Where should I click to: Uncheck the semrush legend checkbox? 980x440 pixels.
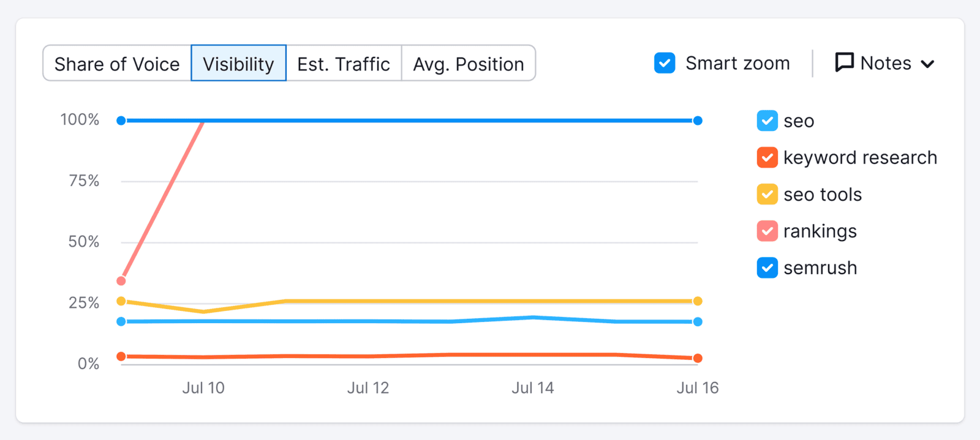pos(766,267)
